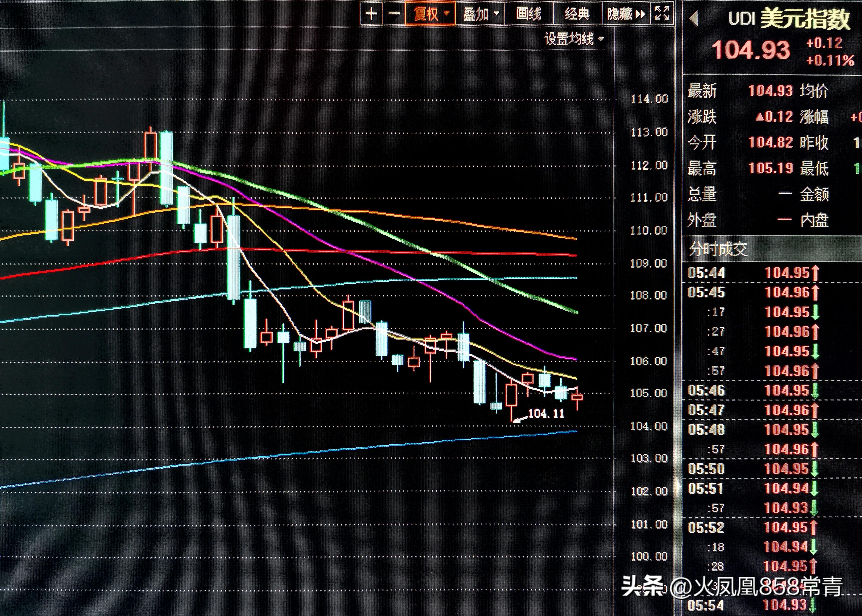
Task: Click the fullscreen expand icon
Action: (662, 14)
